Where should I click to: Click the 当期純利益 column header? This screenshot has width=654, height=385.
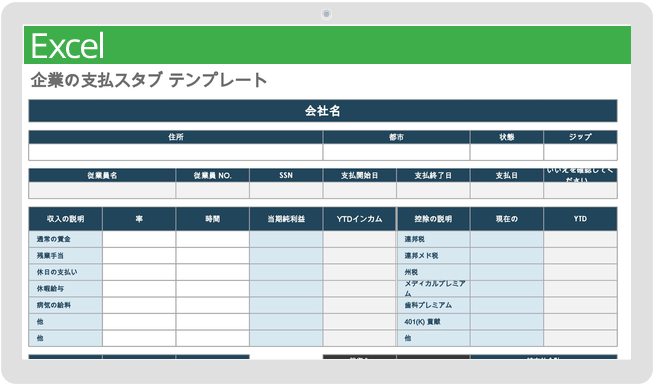point(286,219)
